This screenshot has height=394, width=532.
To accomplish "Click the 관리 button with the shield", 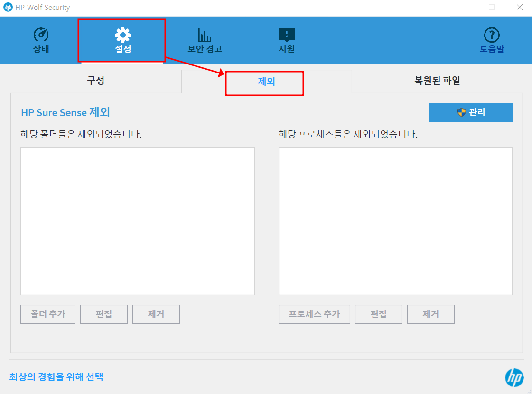I will point(471,112).
